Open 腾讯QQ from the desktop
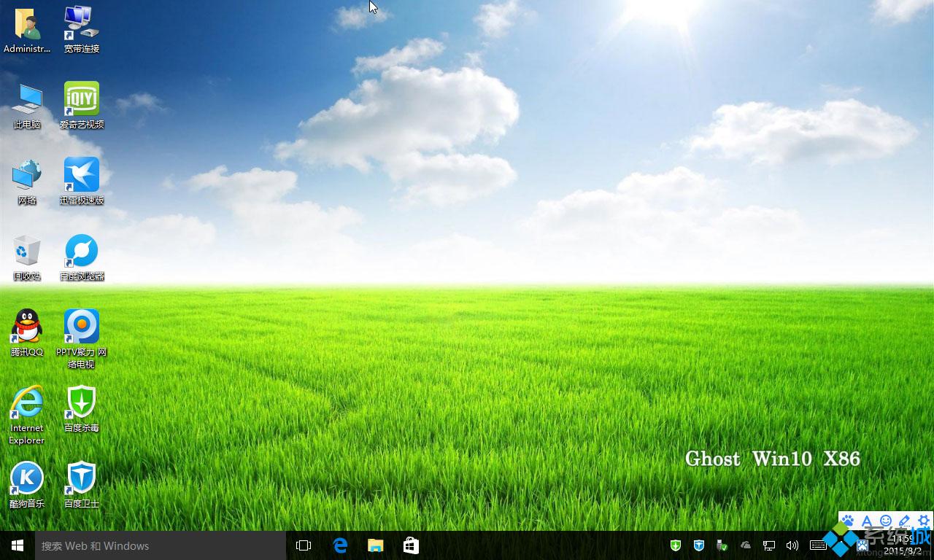The image size is (934, 560). point(26,328)
